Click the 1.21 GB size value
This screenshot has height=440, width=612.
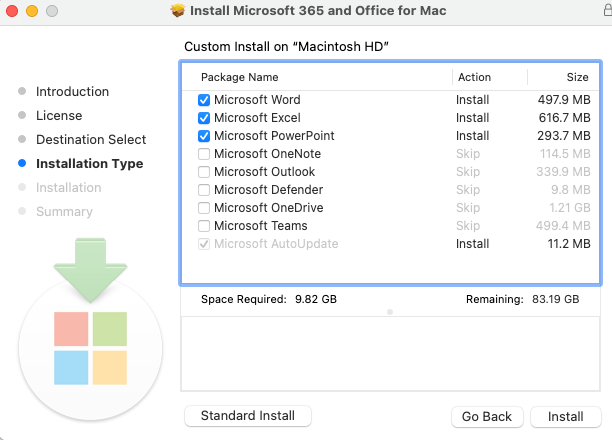click(x=570, y=208)
